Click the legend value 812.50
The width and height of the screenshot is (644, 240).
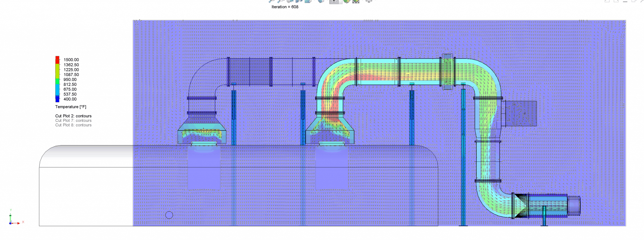coord(70,85)
